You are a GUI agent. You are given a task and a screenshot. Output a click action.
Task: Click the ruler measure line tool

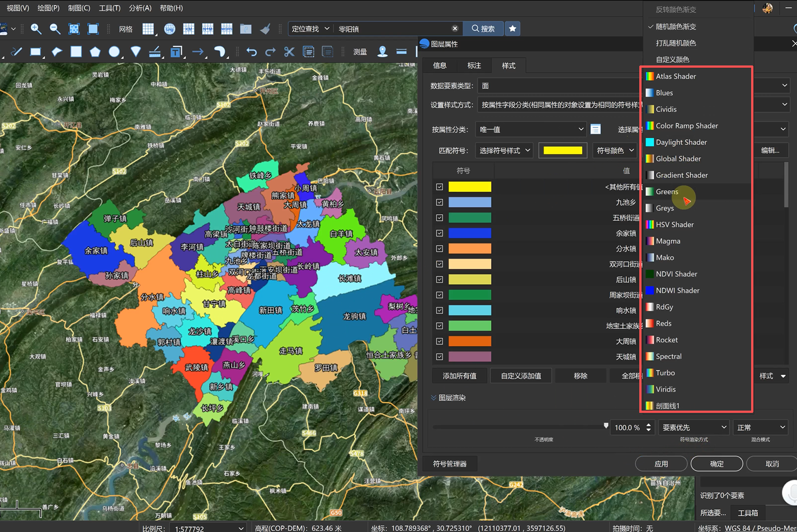(402, 52)
